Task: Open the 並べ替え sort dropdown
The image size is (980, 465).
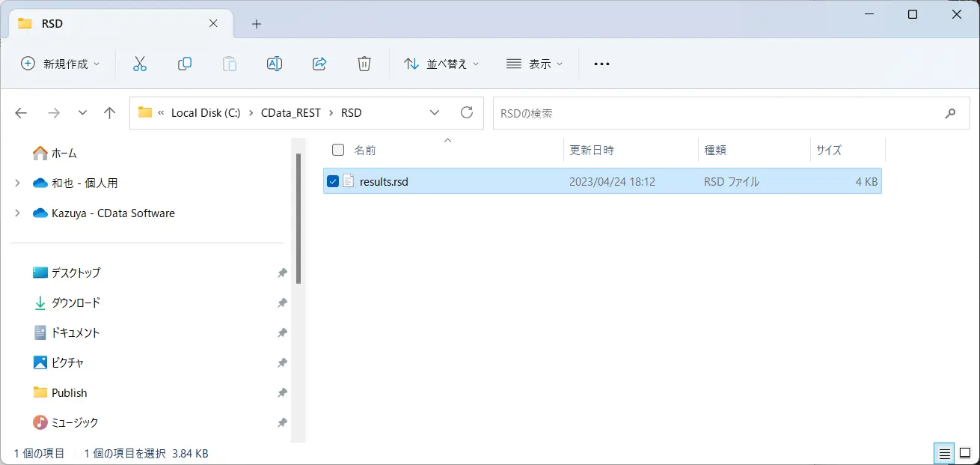Action: pos(441,64)
